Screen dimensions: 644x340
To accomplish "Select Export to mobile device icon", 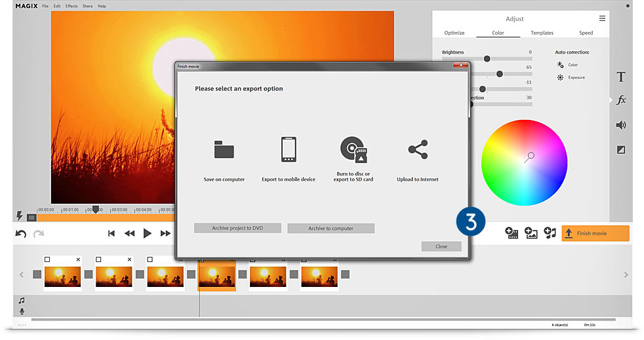I will 288,149.
